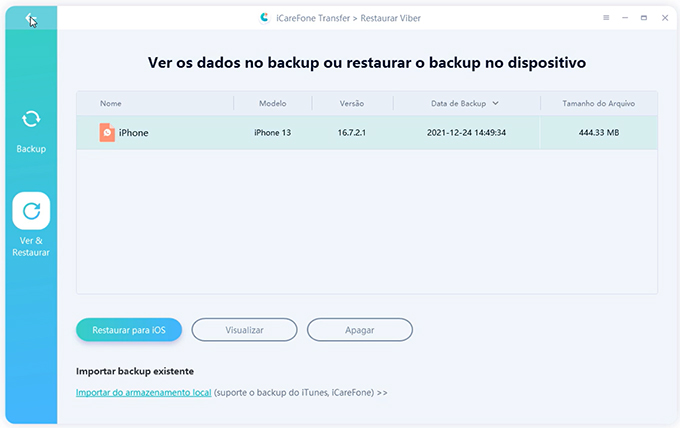
Task: Click the 2021-12-24 14:49:34 date cell
Action: point(466,133)
